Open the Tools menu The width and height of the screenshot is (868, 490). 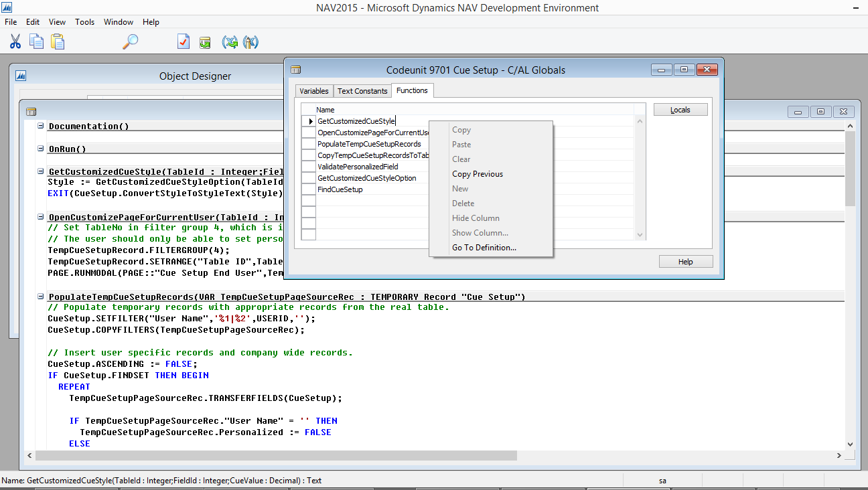click(85, 22)
